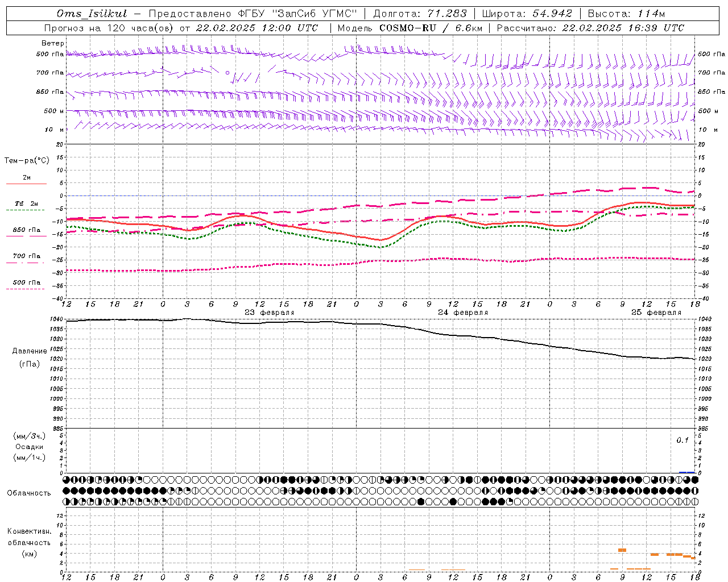Click the '(мм/3ч.)' precipitation unit label
The width and height of the screenshot is (728, 582).
(x=30, y=436)
